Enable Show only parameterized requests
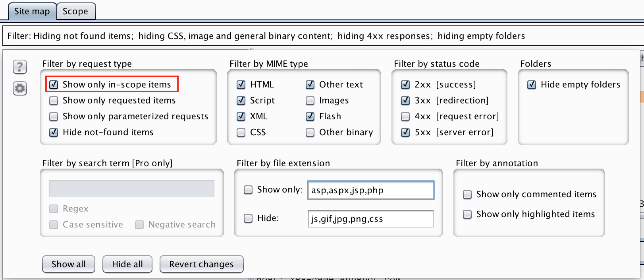The height and width of the screenshot is (280, 644). point(54,117)
